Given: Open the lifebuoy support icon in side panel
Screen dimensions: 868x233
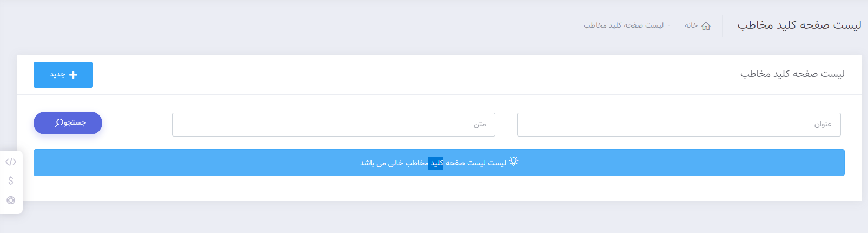Looking at the screenshot, I should click(11, 200).
